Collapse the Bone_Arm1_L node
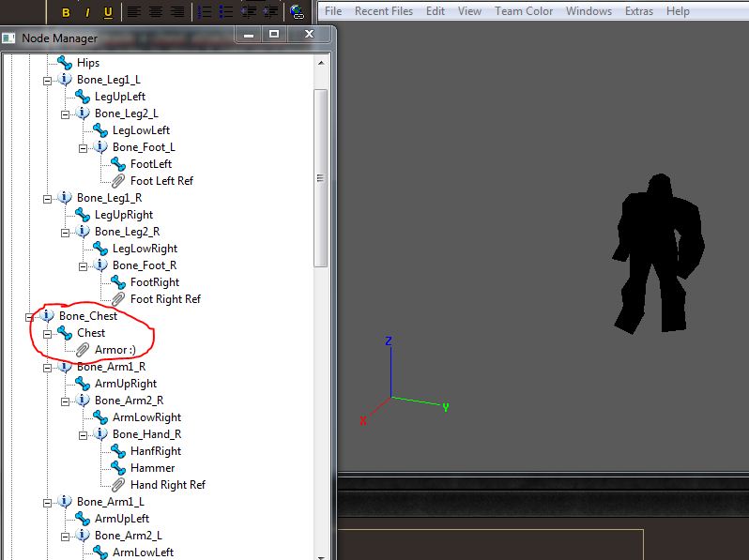The image size is (749, 560). point(47,503)
